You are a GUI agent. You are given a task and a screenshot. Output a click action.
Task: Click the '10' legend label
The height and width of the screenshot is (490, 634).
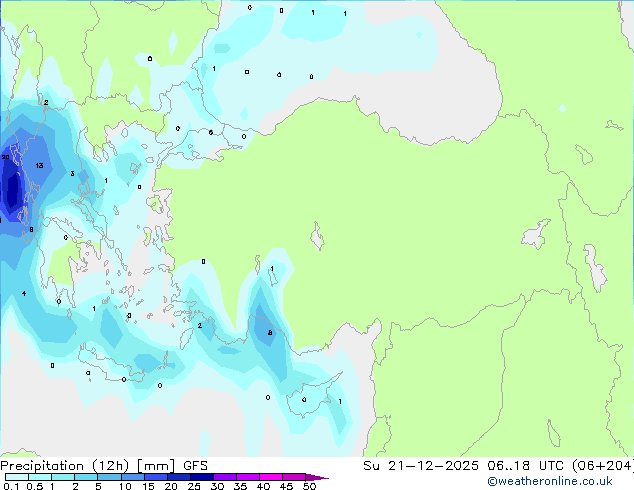point(125,486)
